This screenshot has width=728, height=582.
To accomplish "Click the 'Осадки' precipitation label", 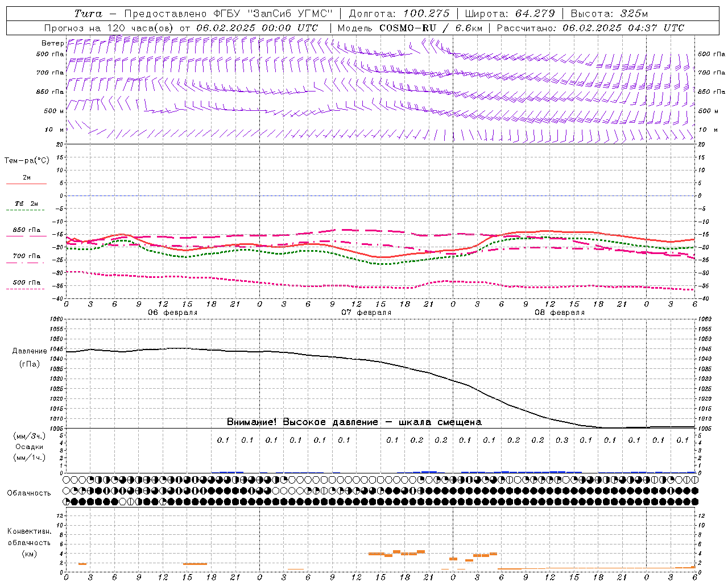I will [x=30, y=447].
